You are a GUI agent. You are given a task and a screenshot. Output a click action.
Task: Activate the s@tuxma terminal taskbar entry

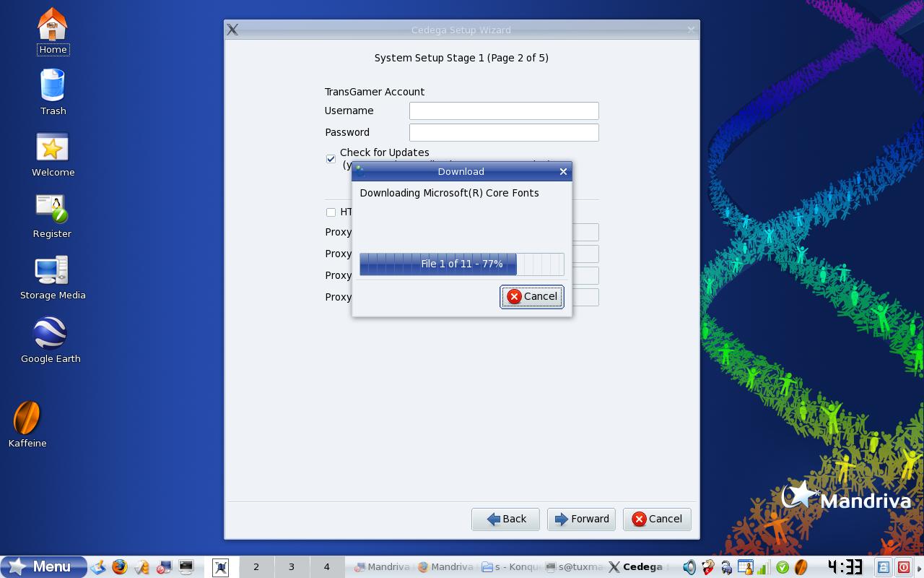574,567
